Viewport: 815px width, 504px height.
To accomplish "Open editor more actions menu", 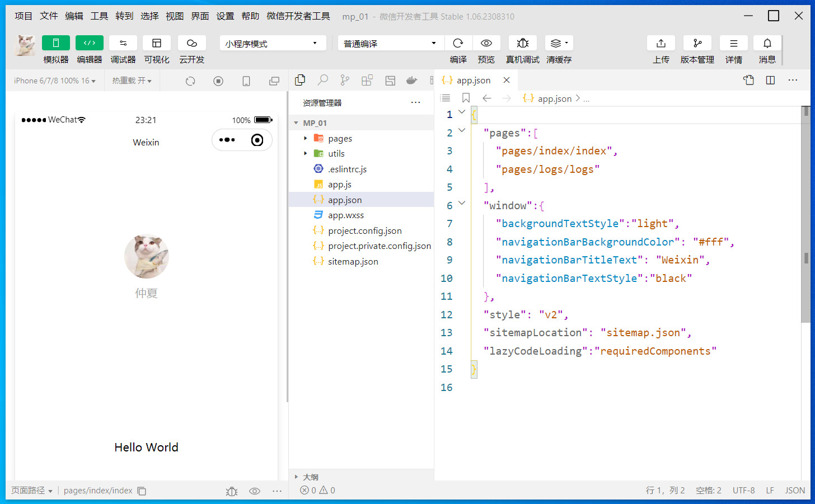I will tap(793, 80).
